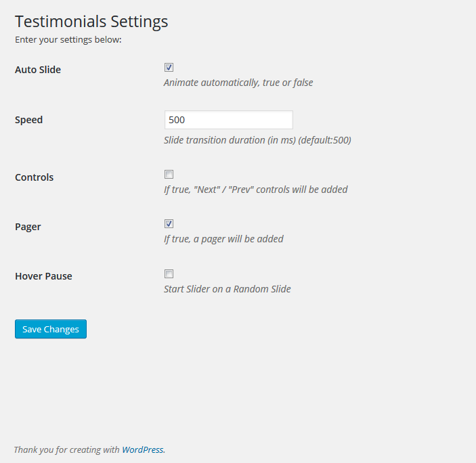Disable the Pager checkbox
The image size is (476, 463).
coord(169,224)
